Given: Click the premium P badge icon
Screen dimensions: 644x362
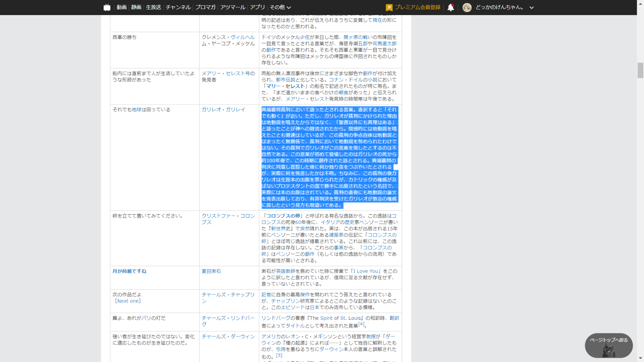Looking at the screenshot, I should tap(389, 8).
